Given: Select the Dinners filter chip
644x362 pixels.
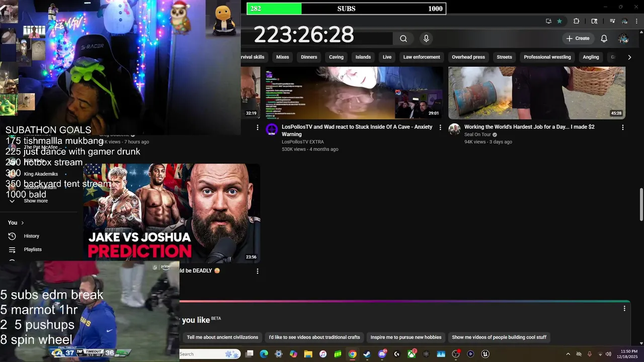Looking at the screenshot, I should (x=309, y=57).
